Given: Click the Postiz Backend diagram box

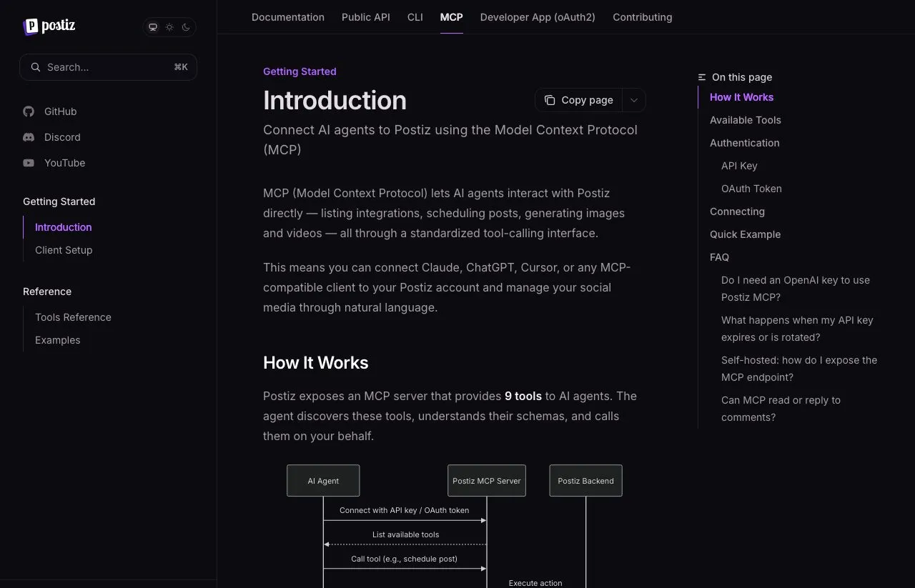Looking at the screenshot, I should coord(586,481).
